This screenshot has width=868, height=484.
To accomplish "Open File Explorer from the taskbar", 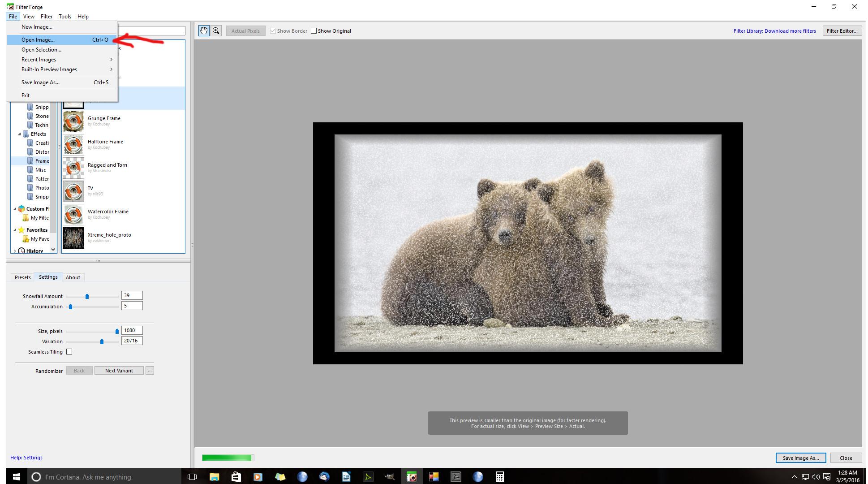I will (x=214, y=477).
